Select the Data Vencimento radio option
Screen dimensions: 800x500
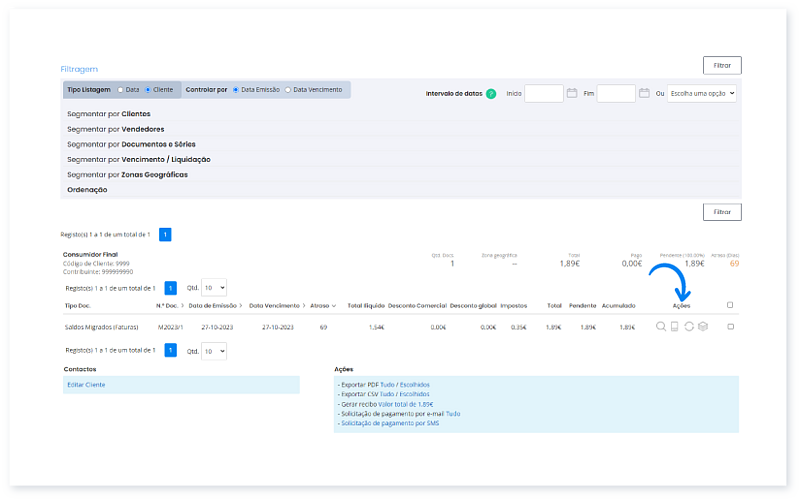tap(288, 90)
